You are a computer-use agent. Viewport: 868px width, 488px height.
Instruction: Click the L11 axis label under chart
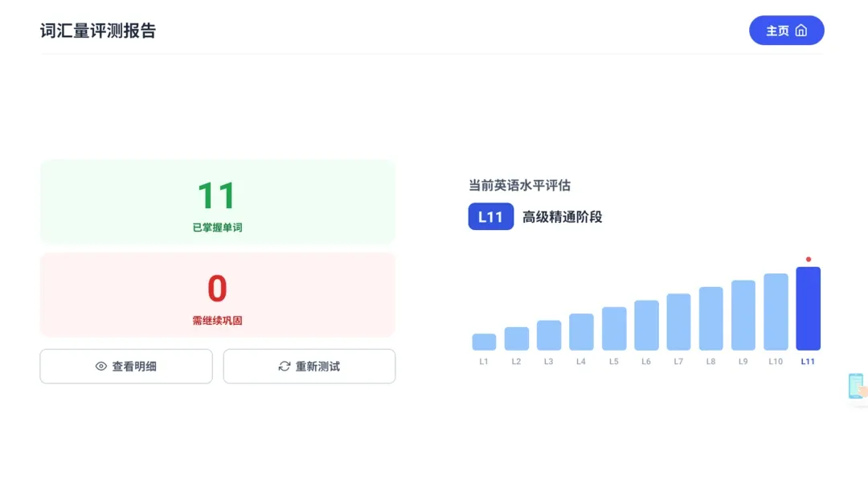click(x=809, y=362)
